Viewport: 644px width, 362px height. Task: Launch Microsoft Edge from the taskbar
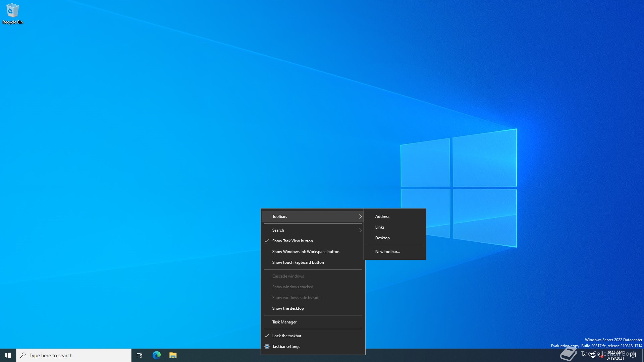pyautogui.click(x=157, y=355)
